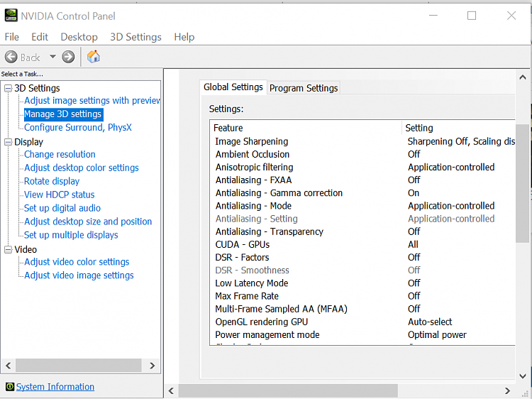Click the Optimal power setting value

coord(437,335)
